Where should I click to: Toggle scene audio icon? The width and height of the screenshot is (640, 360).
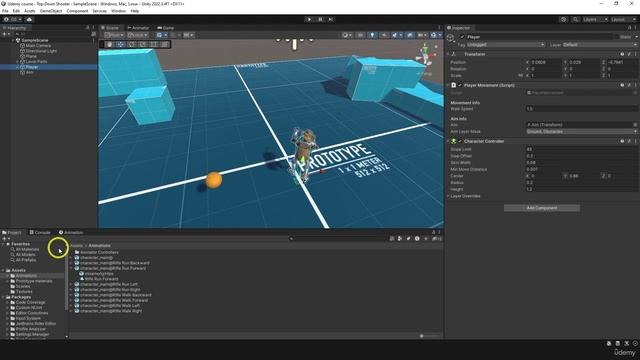(384, 35)
